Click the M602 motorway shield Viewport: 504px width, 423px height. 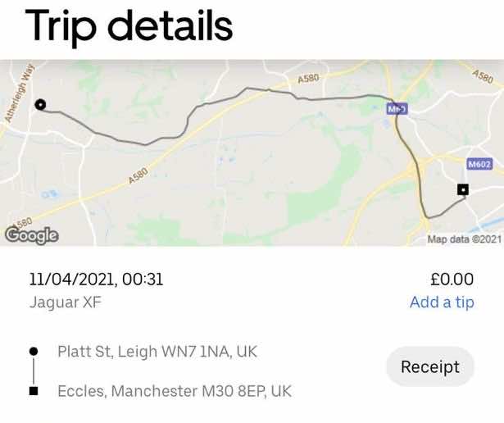pyautogui.click(x=479, y=164)
